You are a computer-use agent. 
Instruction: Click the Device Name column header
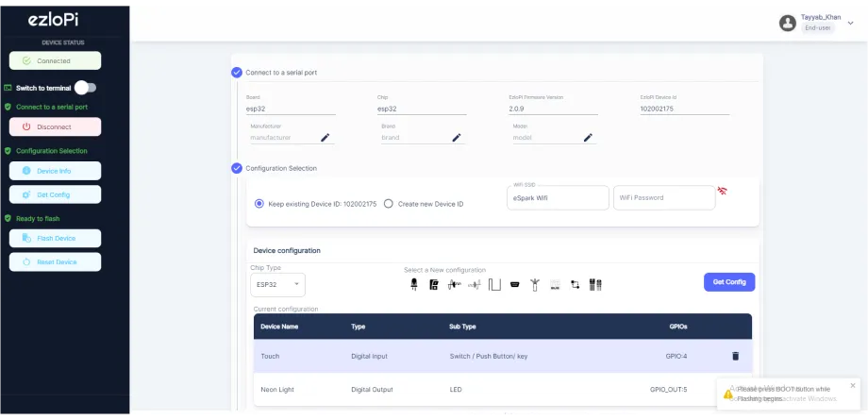(279, 327)
